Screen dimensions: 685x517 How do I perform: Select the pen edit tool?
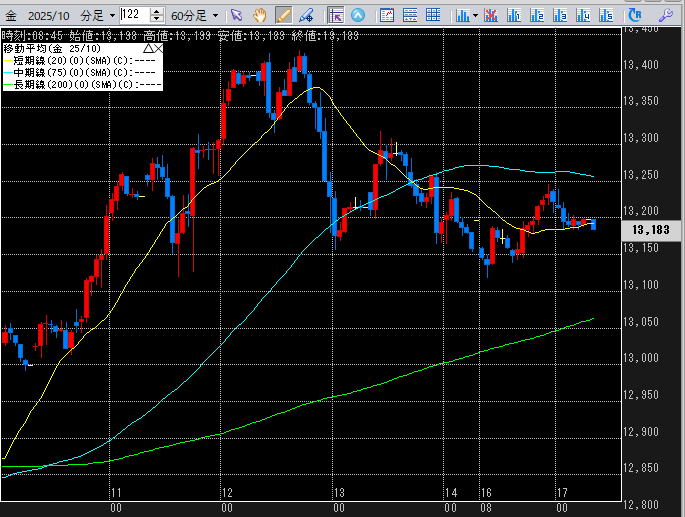[x=306, y=16]
